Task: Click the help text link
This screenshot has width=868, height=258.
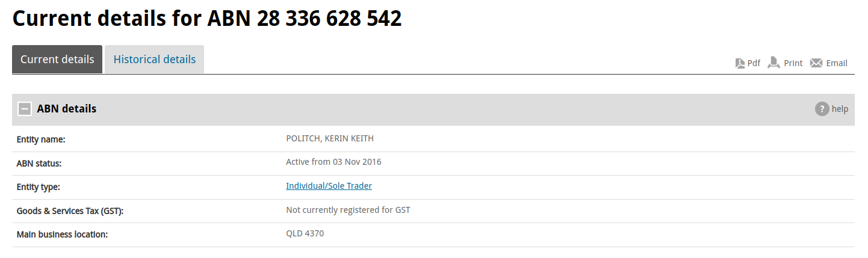Action: 840,109
